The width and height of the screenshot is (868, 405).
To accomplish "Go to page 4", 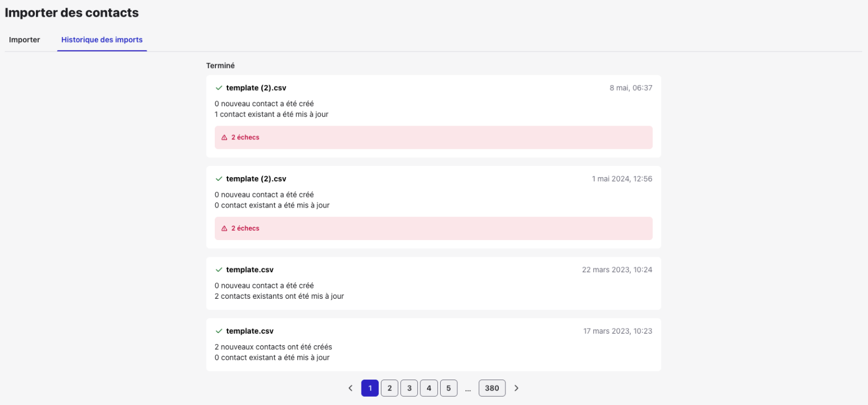I will tap(429, 388).
